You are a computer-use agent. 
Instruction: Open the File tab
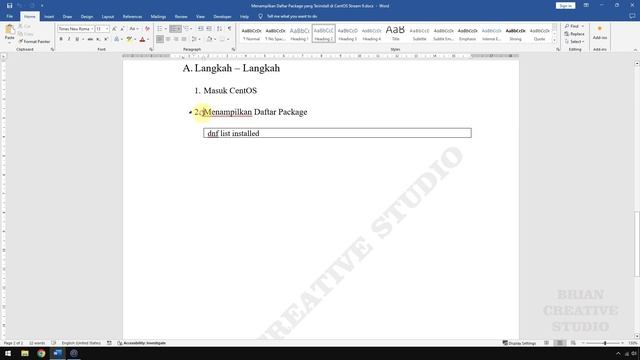coord(9,17)
